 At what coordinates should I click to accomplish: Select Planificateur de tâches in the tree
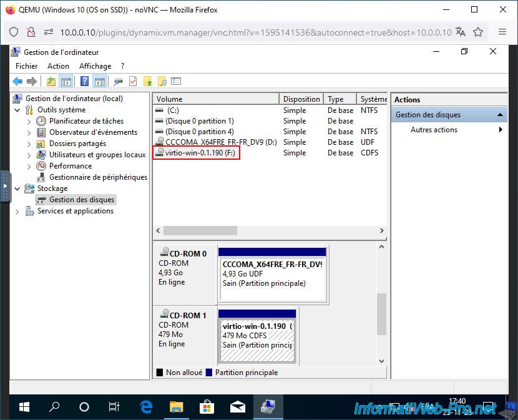click(86, 121)
